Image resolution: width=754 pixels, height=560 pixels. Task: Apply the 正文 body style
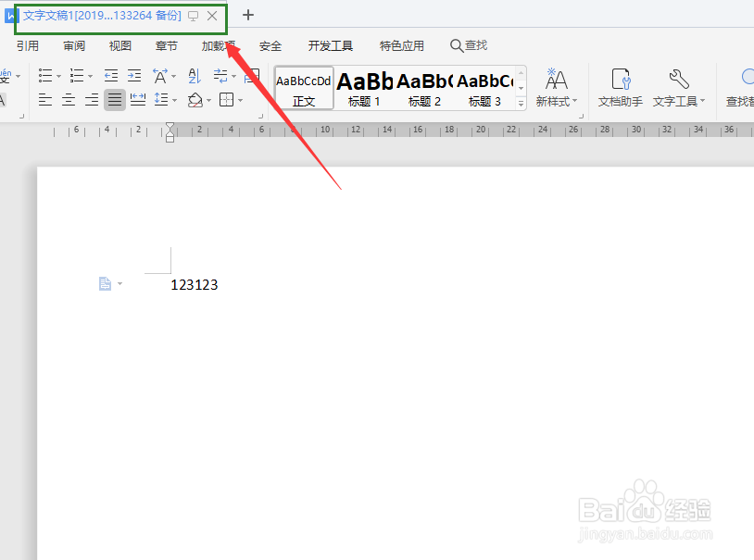pos(304,89)
